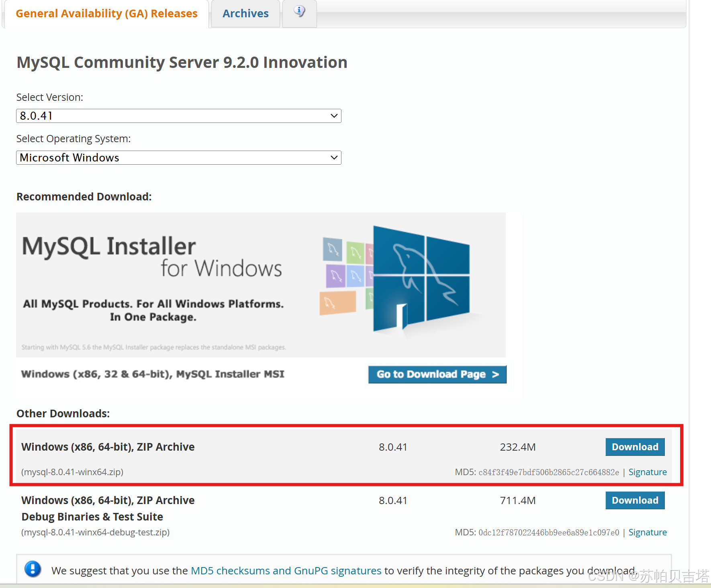Click the 232.4M file size value

click(x=518, y=447)
